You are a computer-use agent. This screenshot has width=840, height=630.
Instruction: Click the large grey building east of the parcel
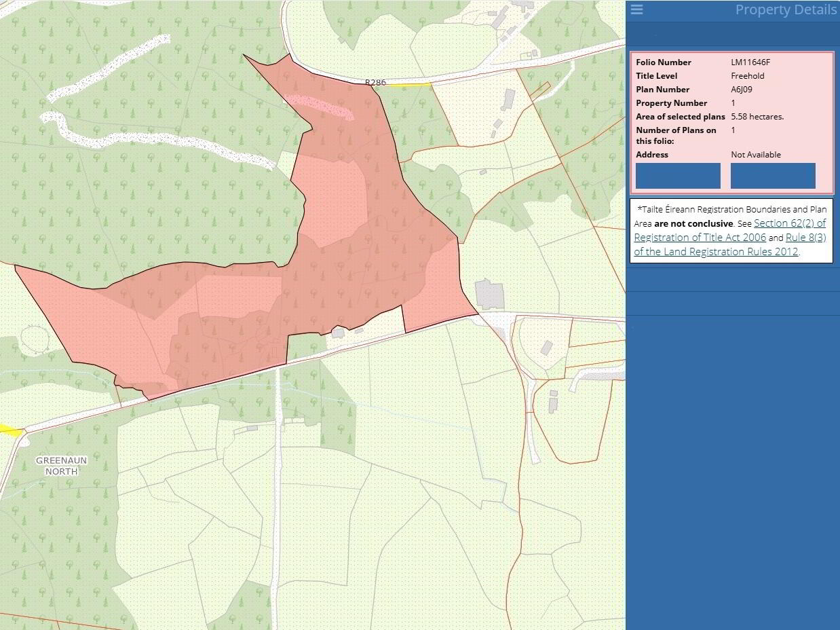point(489,294)
